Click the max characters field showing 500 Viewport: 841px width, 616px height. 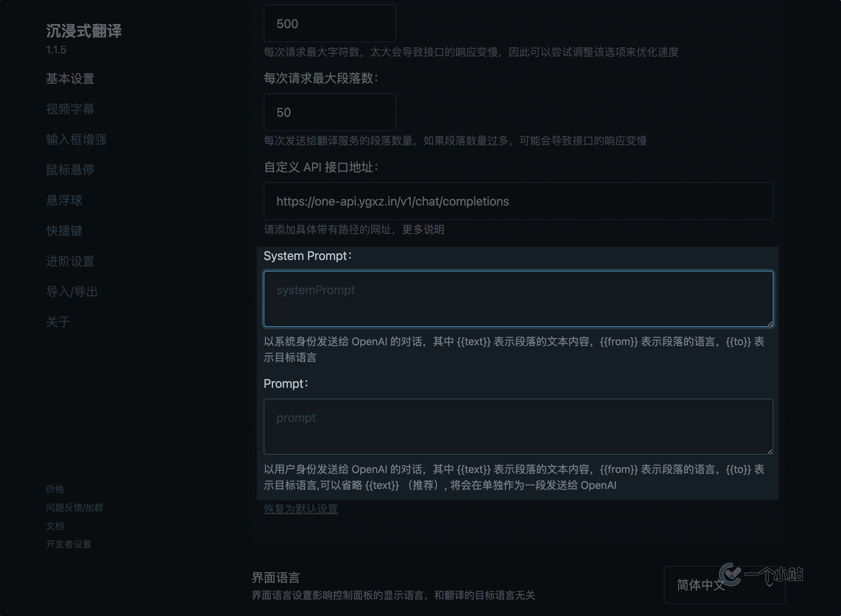coord(330,23)
